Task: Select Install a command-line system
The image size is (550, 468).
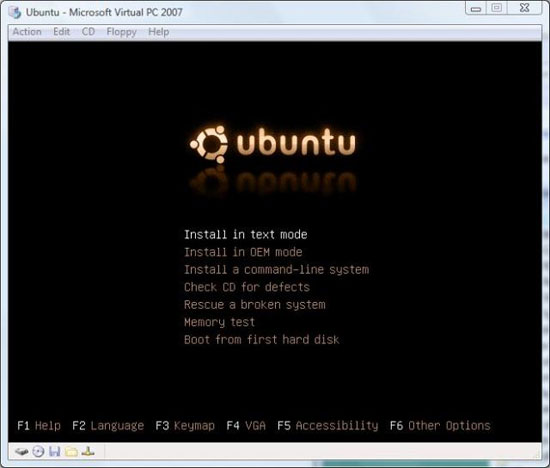Action: click(x=276, y=269)
